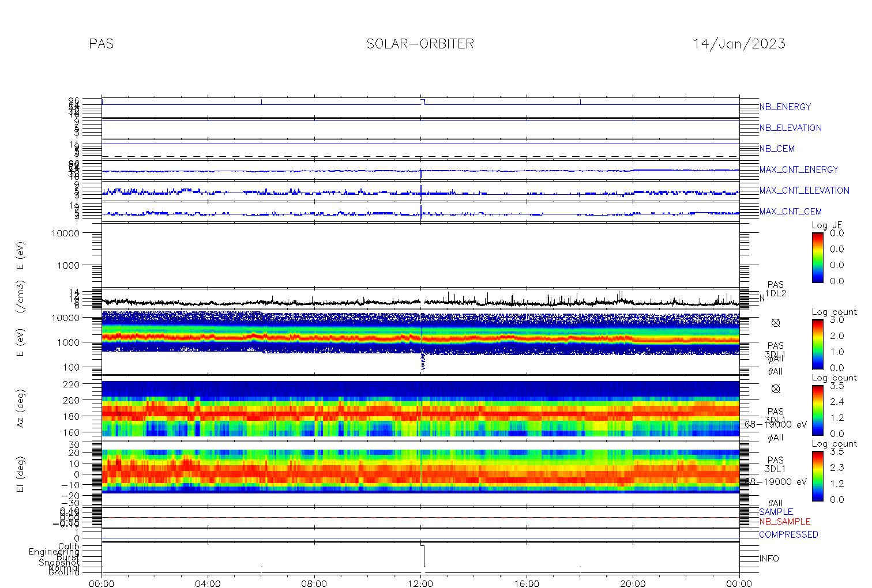The height and width of the screenshot is (588, 872).
Task: Click the crossed-circle symbol beside the azimuth panel
Action: pyautogui.click(x=776, y=389)
